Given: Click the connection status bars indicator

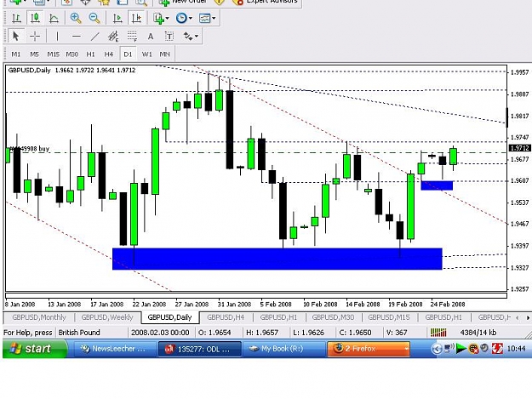Looking at the screenshot, I should 438,333.
